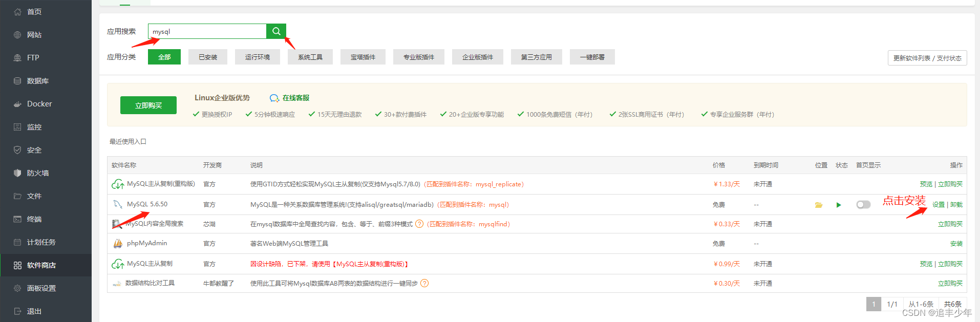Click the 在线客服 chat bubble icon
Screen dimensions: 980x322
coord(274,98)
